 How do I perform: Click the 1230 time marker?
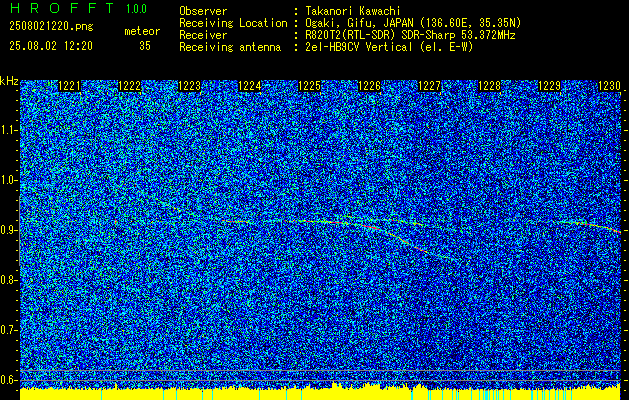609,86
